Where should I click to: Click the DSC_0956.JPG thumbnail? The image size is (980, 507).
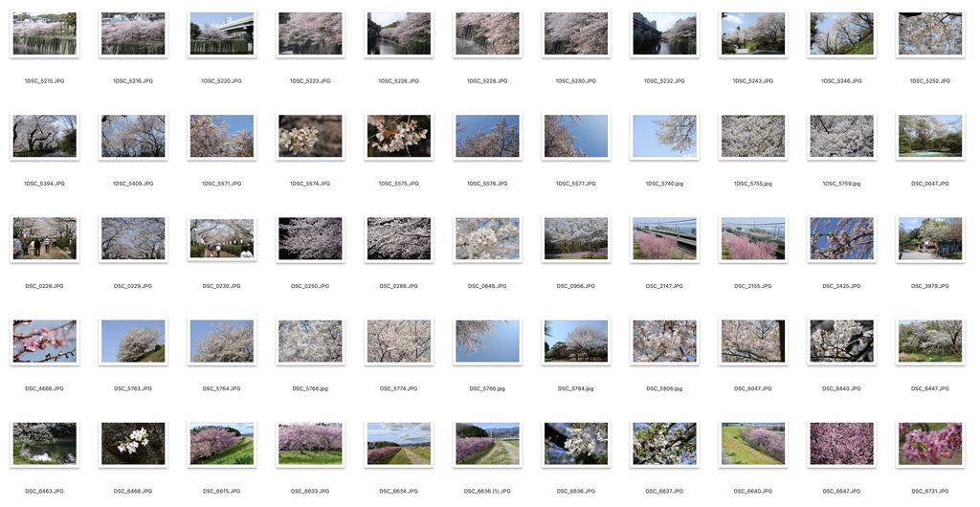click(576, 238)
